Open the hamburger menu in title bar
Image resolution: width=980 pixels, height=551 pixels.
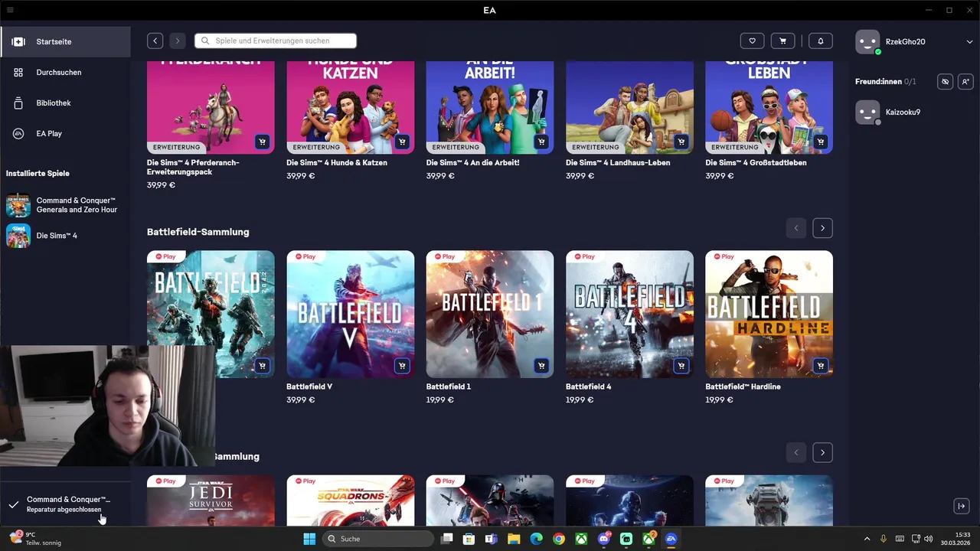tap(10, 10)
